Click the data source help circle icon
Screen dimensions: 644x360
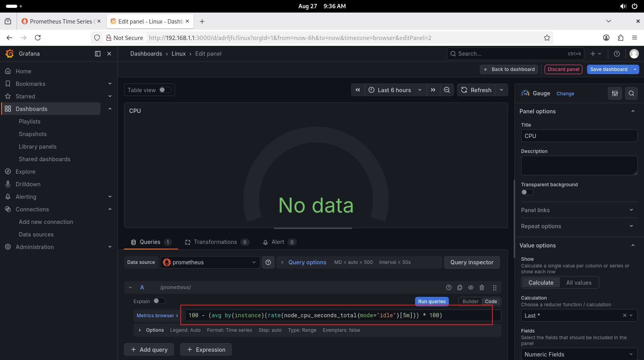(x=268, y=262)
